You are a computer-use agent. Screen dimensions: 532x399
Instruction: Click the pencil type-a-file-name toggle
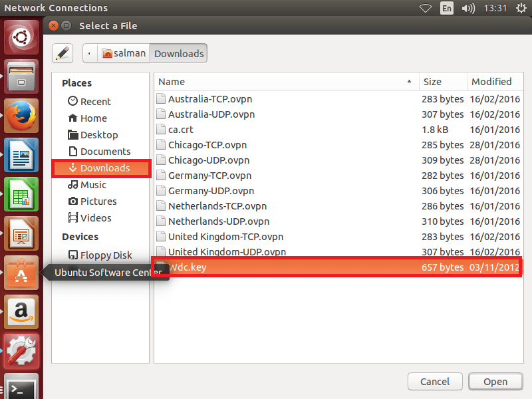click(63, 53)
